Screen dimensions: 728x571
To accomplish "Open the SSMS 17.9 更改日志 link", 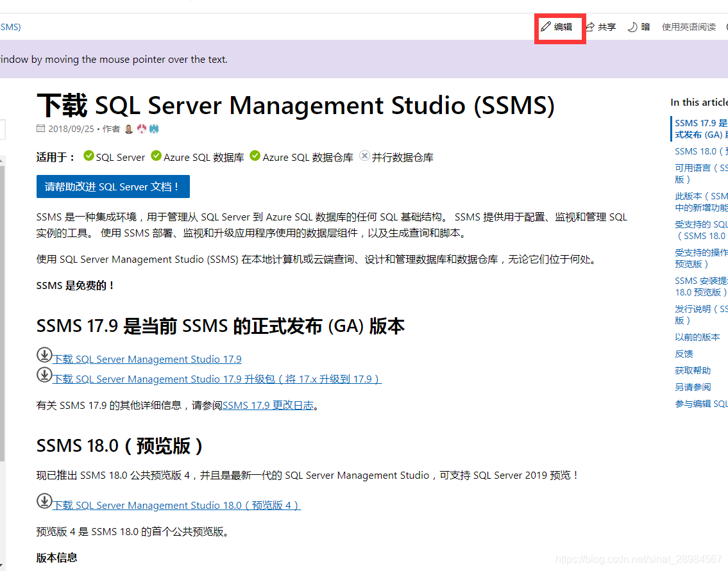I will click(268, 405).
